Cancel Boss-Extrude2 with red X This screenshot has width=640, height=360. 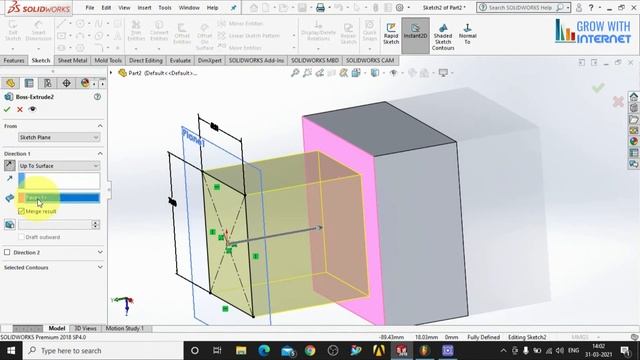click(20, 109)
